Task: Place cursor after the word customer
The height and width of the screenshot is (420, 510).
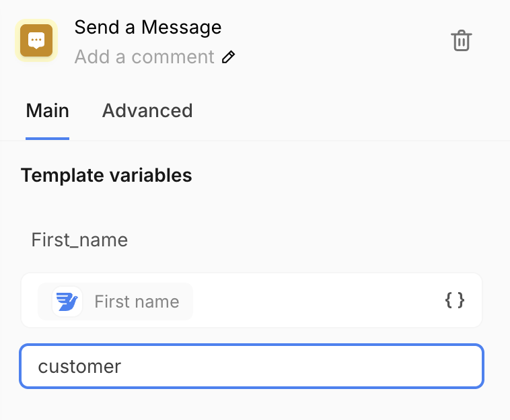Action: coord(122,367)
